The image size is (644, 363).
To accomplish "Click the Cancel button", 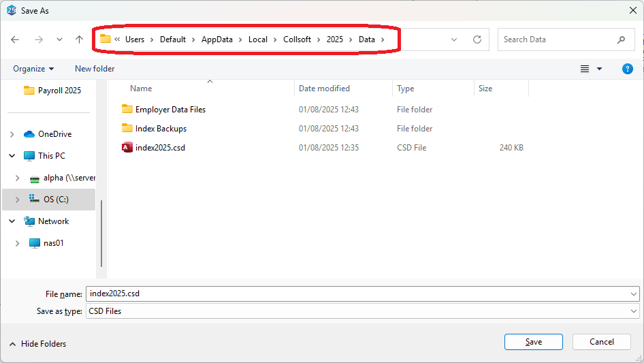I will coord(601,342).
